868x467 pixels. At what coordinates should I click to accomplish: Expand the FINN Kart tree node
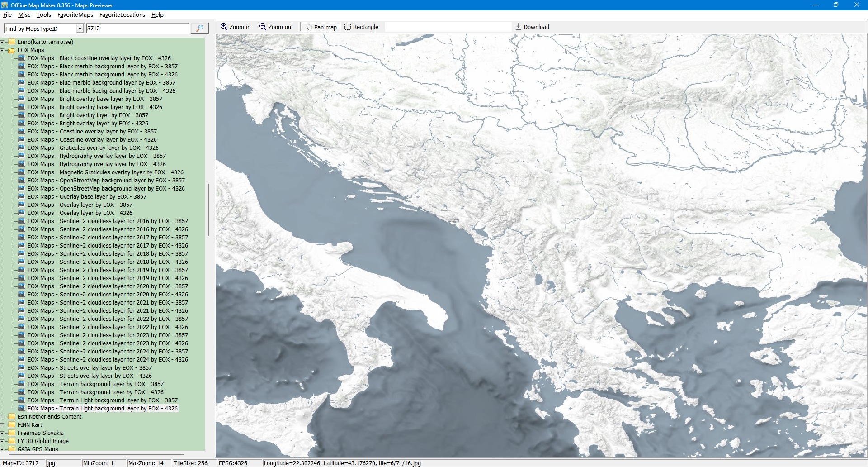point(2,425)
